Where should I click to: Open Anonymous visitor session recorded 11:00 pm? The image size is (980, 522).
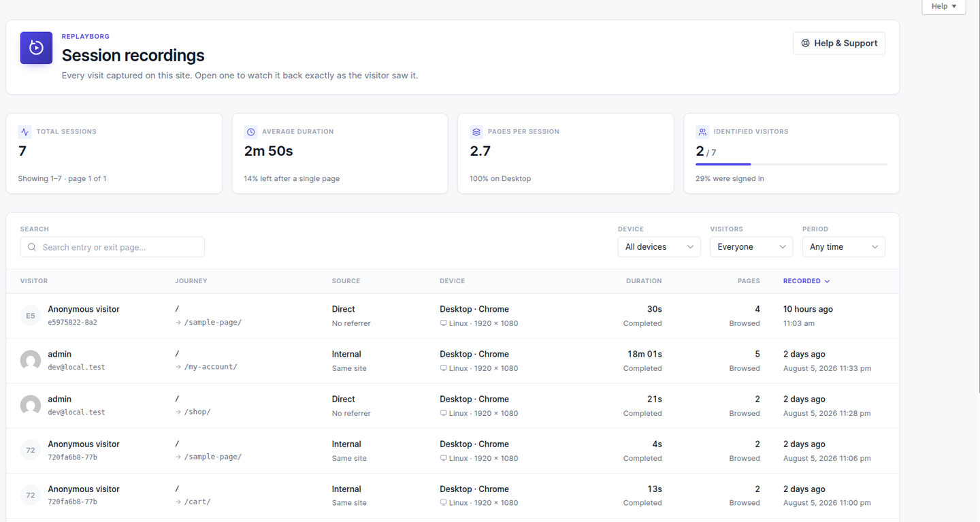(453, 495)
